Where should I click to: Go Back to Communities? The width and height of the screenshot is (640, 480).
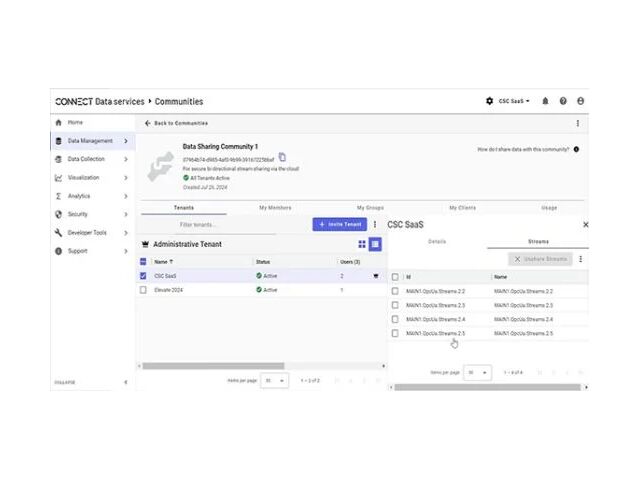176,123
